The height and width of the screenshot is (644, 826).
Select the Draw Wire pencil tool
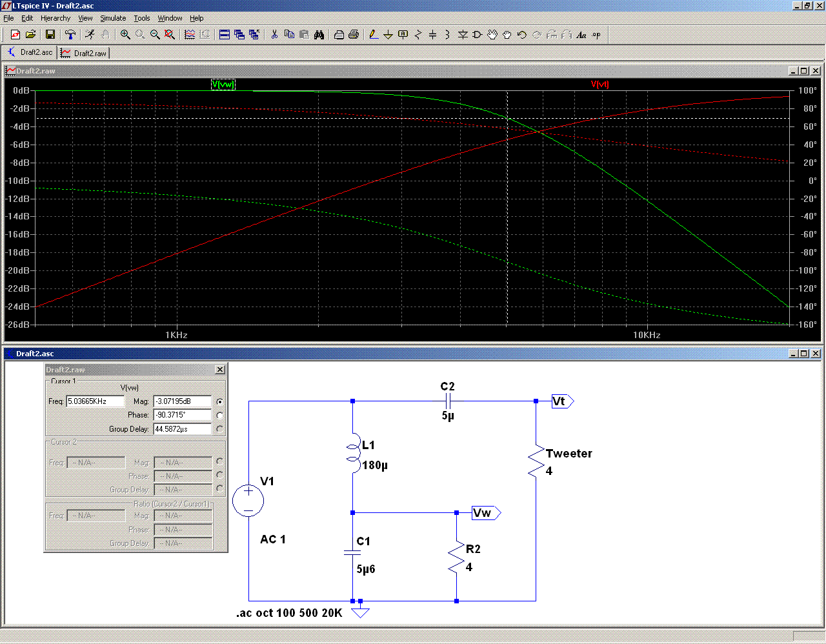tap(373, 35)
